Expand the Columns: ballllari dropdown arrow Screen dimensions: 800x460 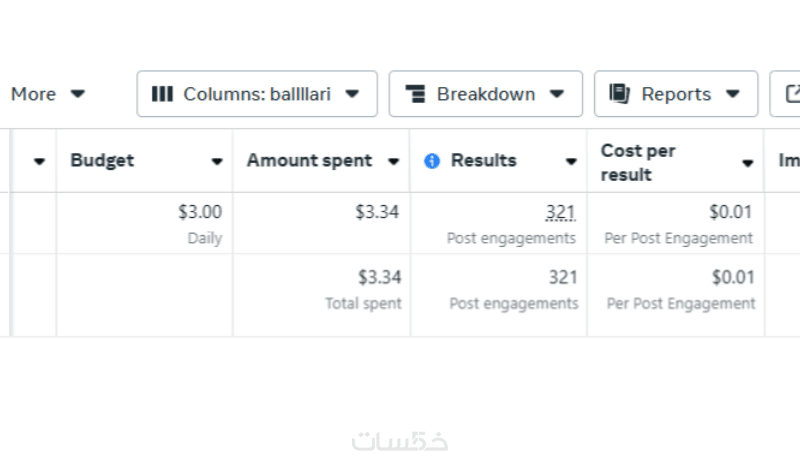coord(352,94)
